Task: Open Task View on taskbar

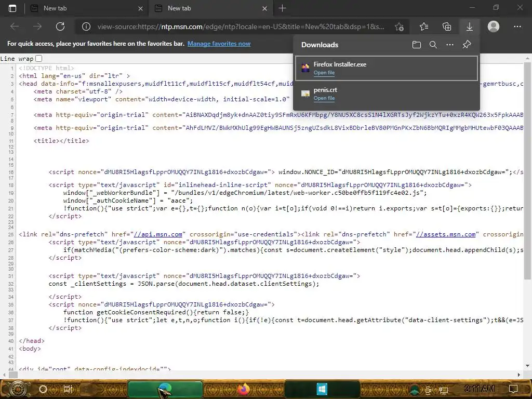Action: pyautogui.click(x=68, y=389)
